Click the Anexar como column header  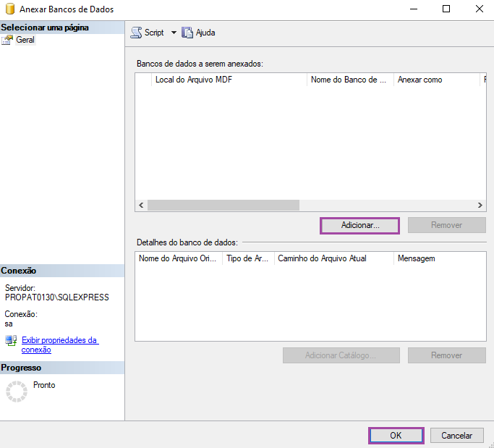tap(437, 80)
